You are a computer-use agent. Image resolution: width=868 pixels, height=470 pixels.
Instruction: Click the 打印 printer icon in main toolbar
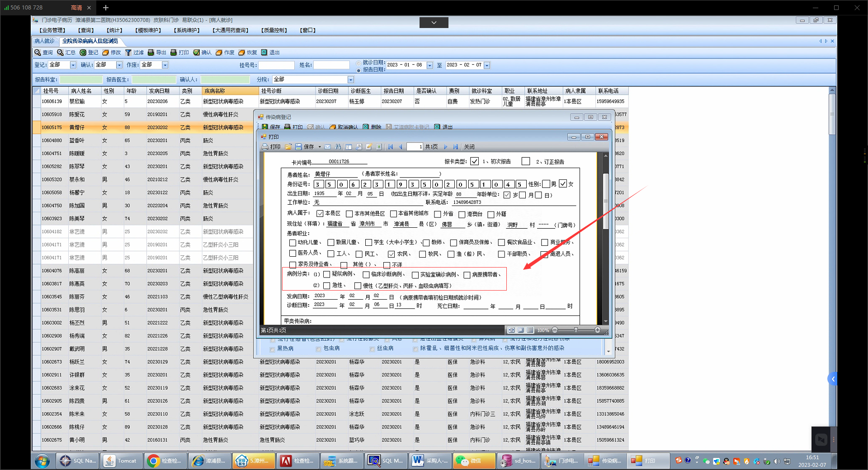[174, 52]
